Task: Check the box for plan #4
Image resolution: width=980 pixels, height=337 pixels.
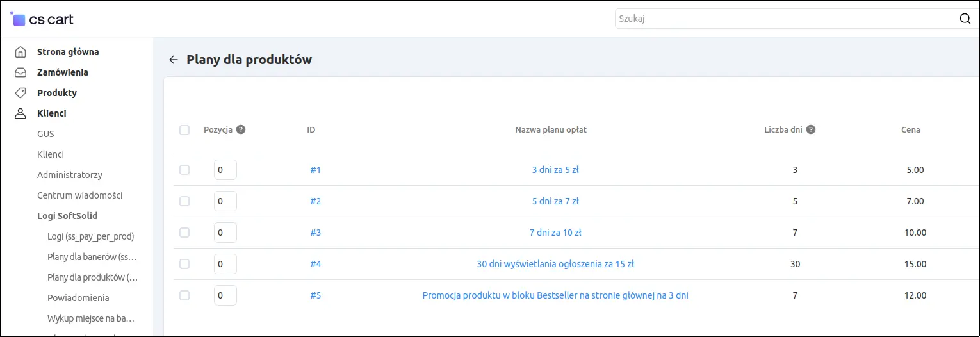Action: (x=184, y=264)
